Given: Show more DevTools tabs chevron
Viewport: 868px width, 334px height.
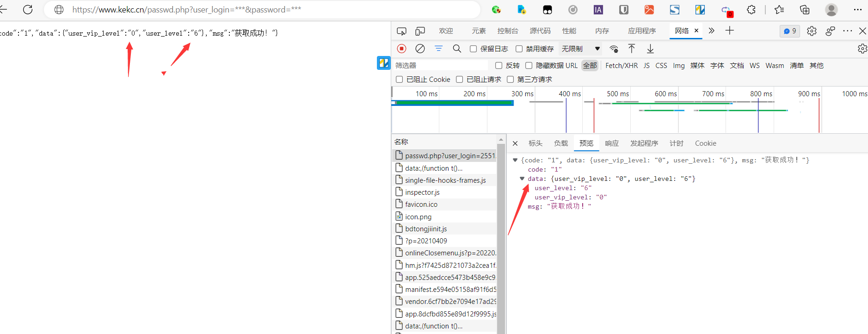Looking at the screenshot, I should coord(711,31).
